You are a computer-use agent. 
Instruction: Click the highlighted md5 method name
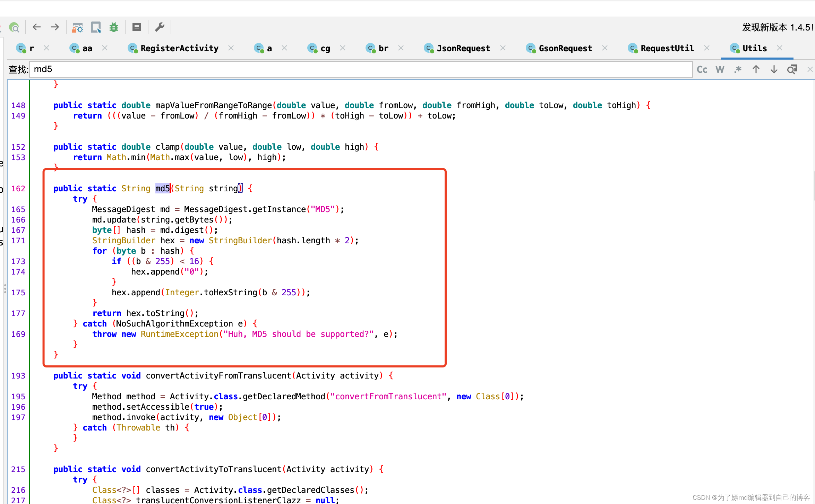click(163, 188)
